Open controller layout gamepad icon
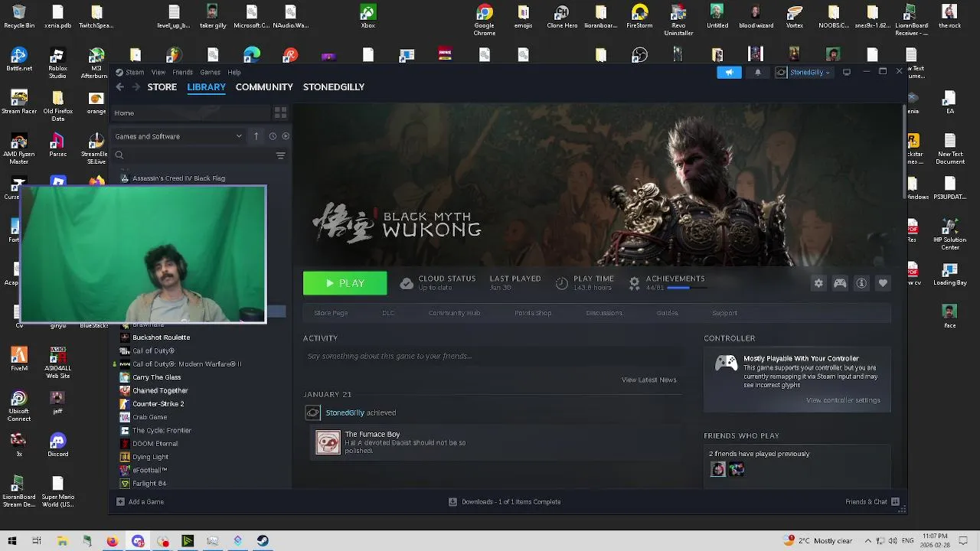 pos(840,283)
